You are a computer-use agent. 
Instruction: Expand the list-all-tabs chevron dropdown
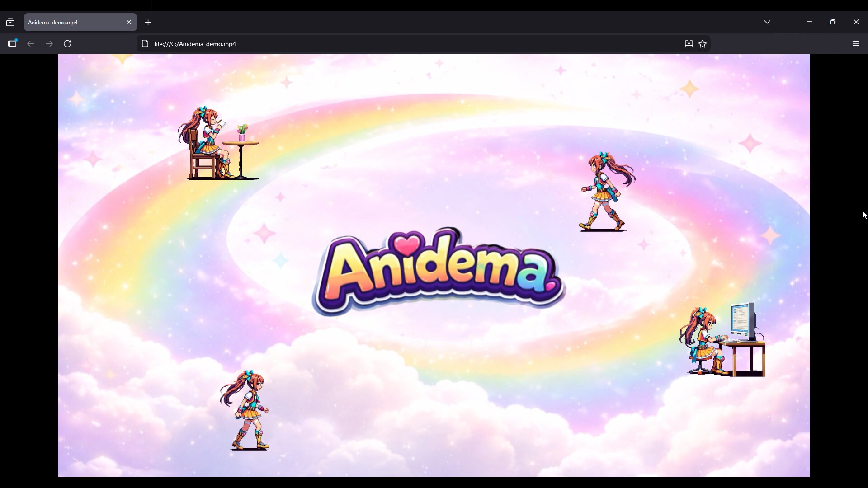(767, 22)
